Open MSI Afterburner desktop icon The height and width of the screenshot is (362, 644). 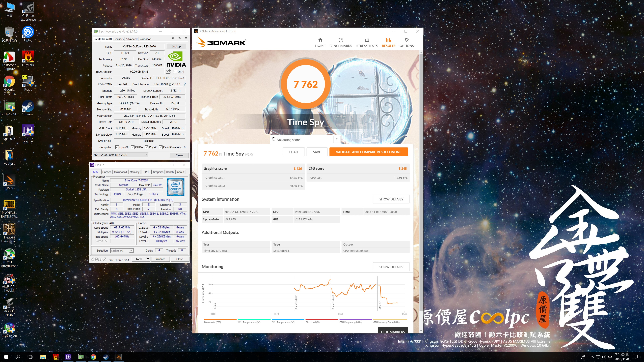tap(9, 258)
